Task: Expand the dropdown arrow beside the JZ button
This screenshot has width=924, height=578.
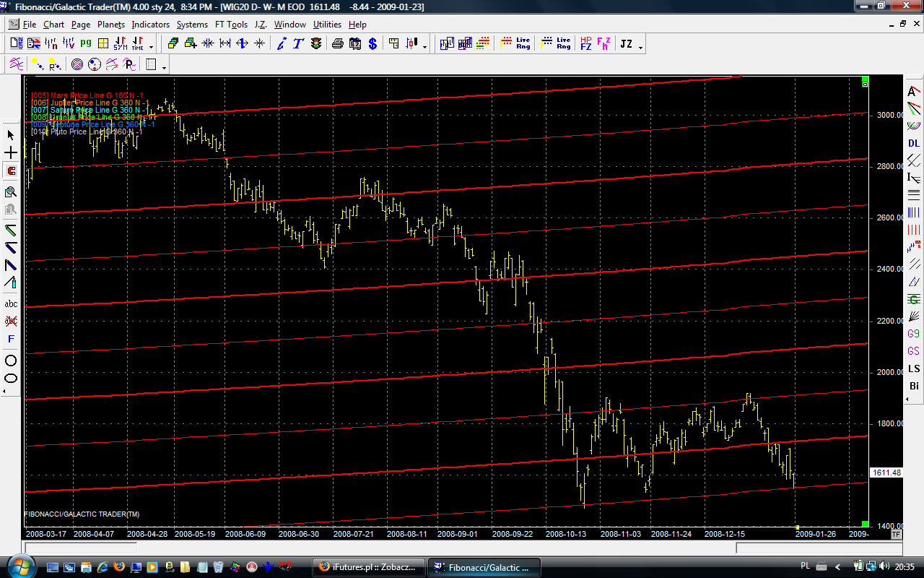Action: [640, 47]
